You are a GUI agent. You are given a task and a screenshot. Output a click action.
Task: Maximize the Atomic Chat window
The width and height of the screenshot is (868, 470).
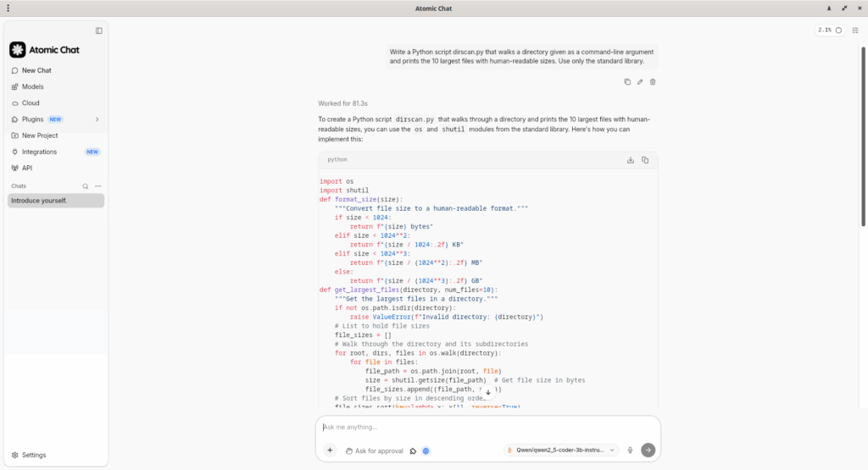click(x=844, y=8)
